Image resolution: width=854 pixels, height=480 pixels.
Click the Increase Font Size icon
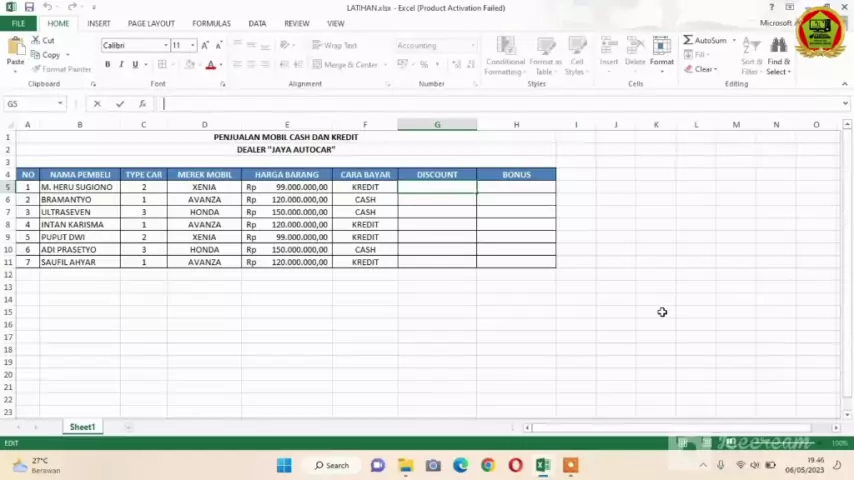tap(205, 45)
